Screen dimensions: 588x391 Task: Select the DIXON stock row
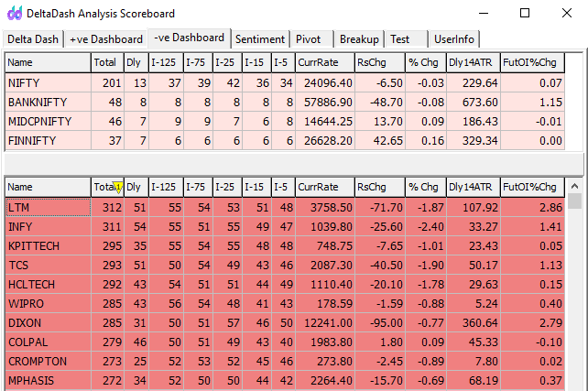tap(285, 323)
